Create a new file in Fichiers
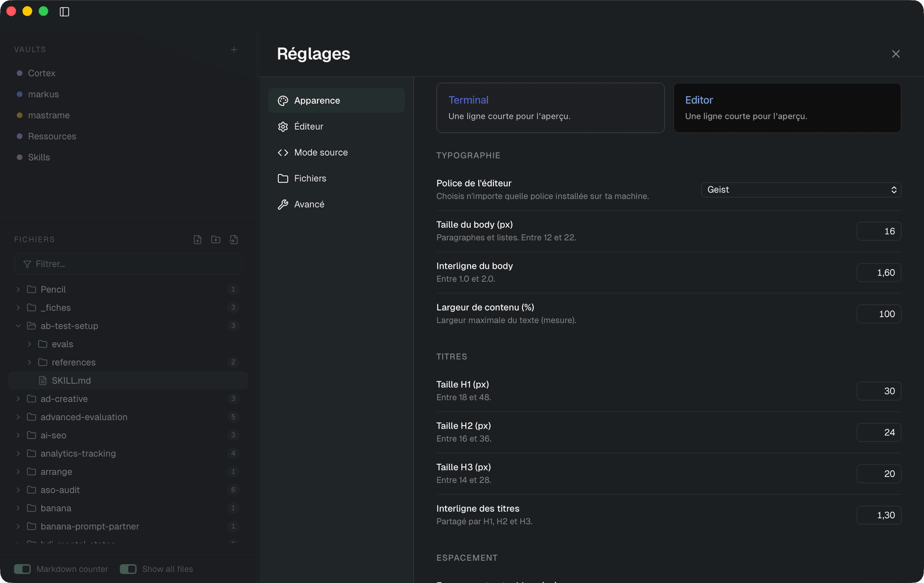Viewport: 924px width, 583px height. (197, 239)
